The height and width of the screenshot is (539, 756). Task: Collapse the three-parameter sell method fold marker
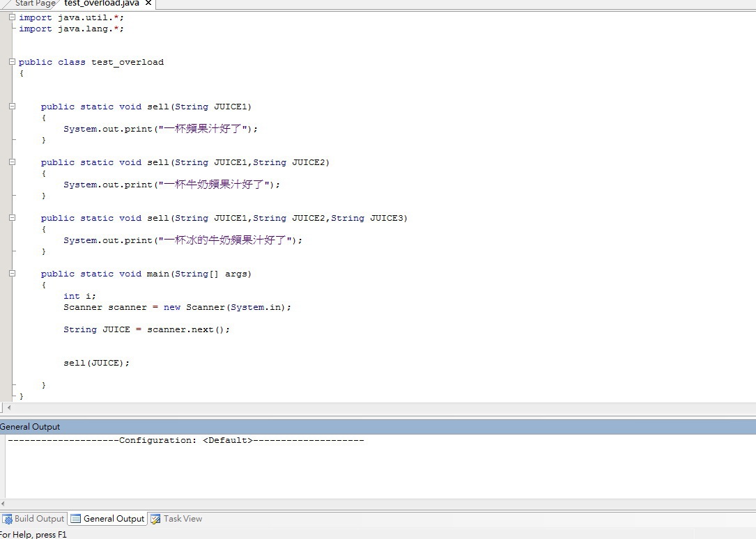12,218
